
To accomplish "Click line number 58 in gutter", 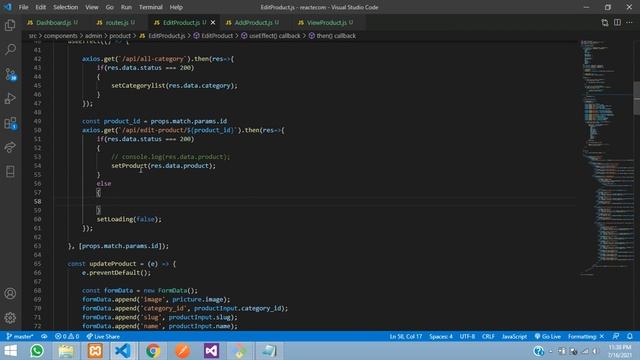I will (x=38, y=201).
